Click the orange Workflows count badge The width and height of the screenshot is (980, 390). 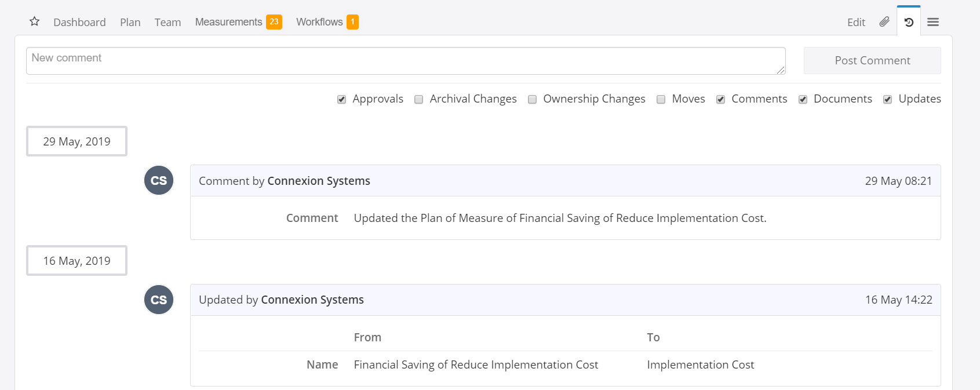click(x=352, y=22)
